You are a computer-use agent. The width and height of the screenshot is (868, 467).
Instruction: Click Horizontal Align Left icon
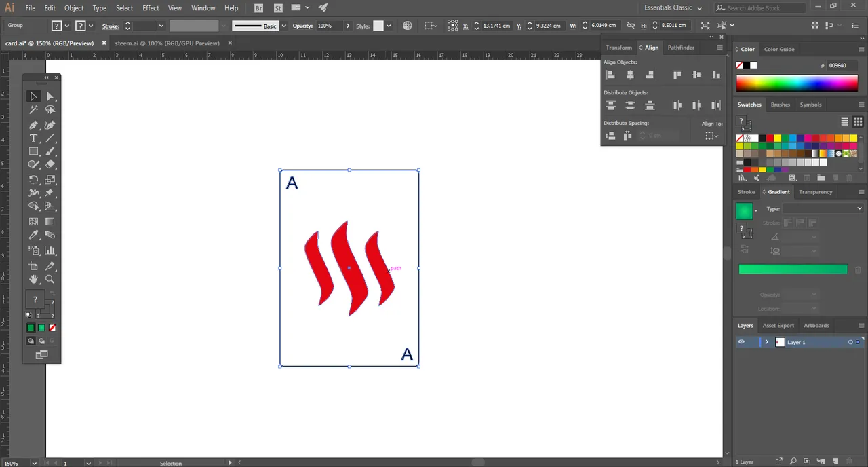tap(610, 75)
